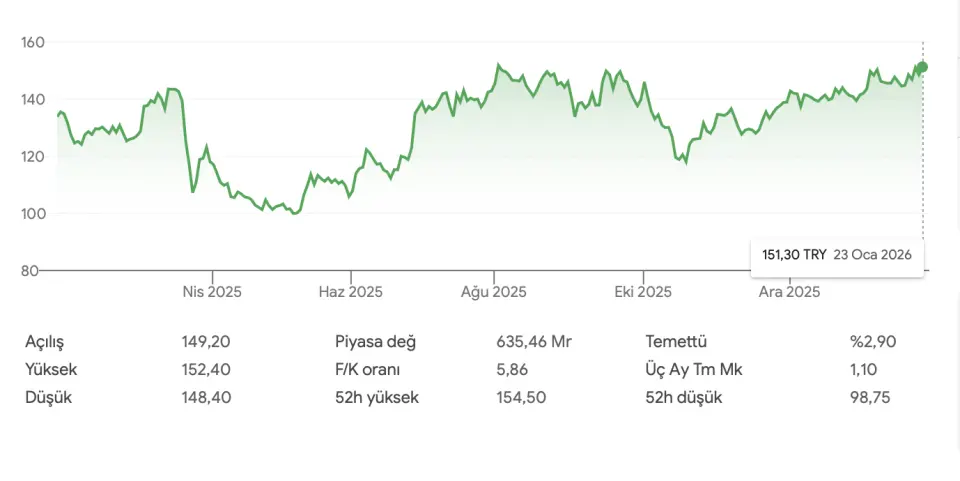Click the Yüksek value 152,40
960x481 pixels.
pos(206,370)
